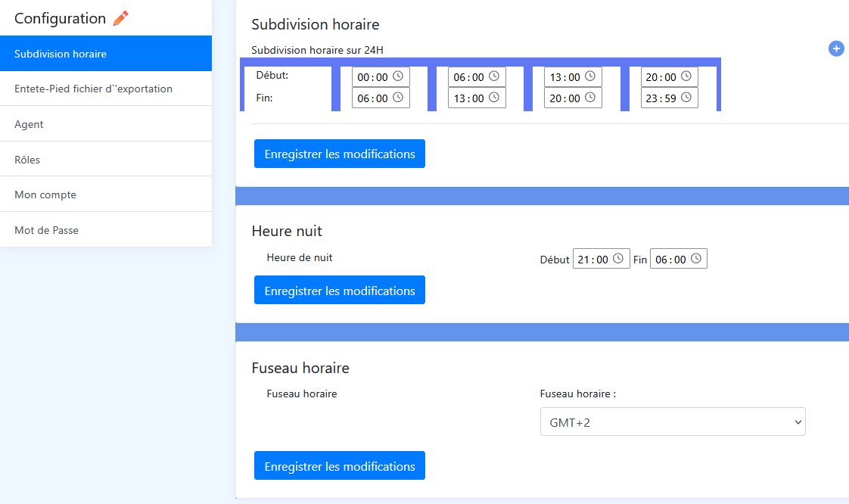The width and height of the screenshot is (849, 504).
Task: Edit the last subdivision Fin time 23:59
Action: click(669, 98)
